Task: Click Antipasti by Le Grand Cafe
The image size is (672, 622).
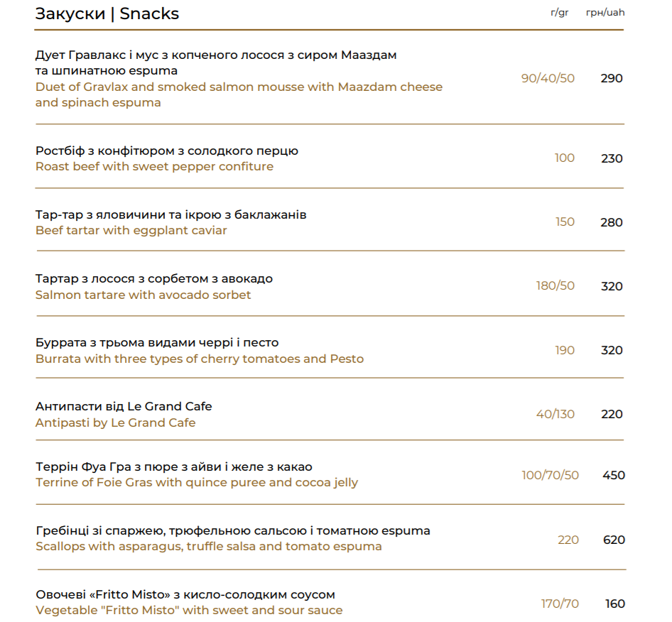Action: (115, 422)
